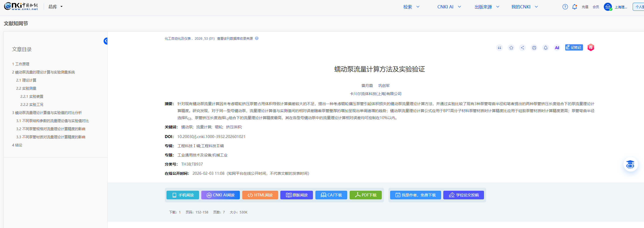Expand the CNKI AI menu
The height and width of the screenshot is (228, 644).
tap(449, 7)
